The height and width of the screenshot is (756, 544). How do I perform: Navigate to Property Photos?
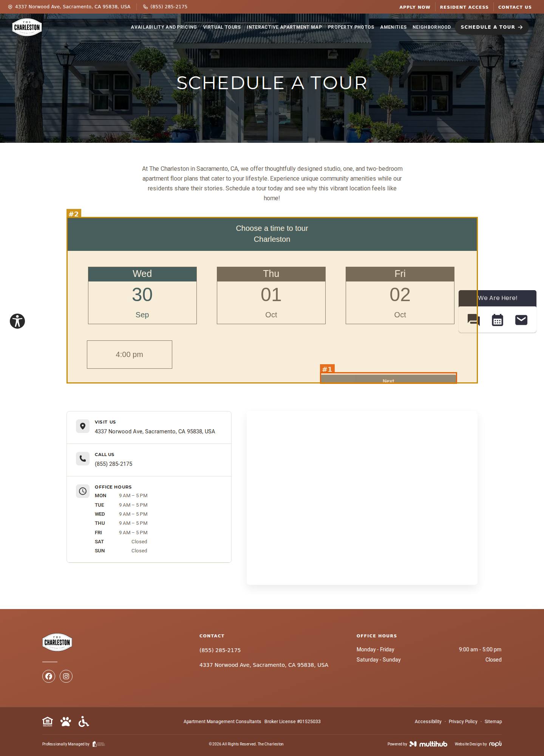point(351,27)
